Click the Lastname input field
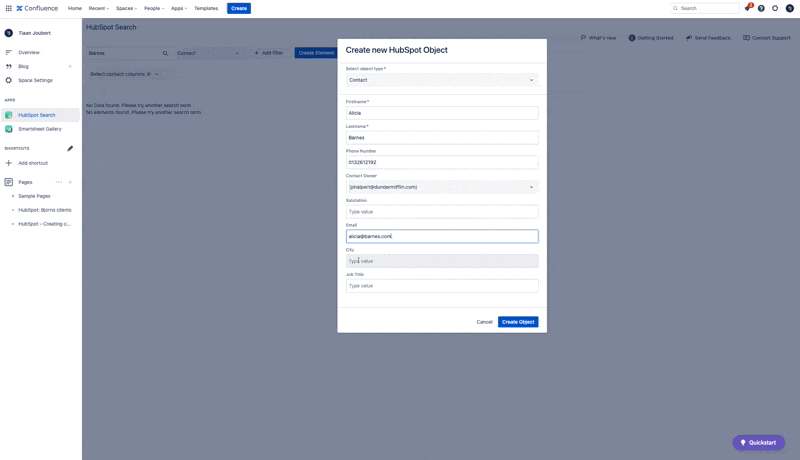 point(442,138)
